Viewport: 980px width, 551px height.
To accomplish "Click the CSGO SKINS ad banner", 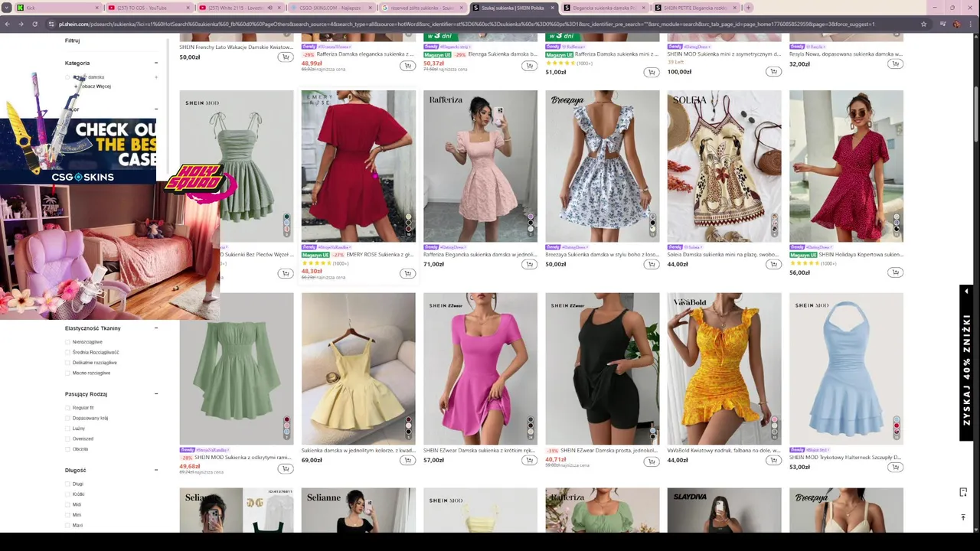I will [x=78, y=150].
